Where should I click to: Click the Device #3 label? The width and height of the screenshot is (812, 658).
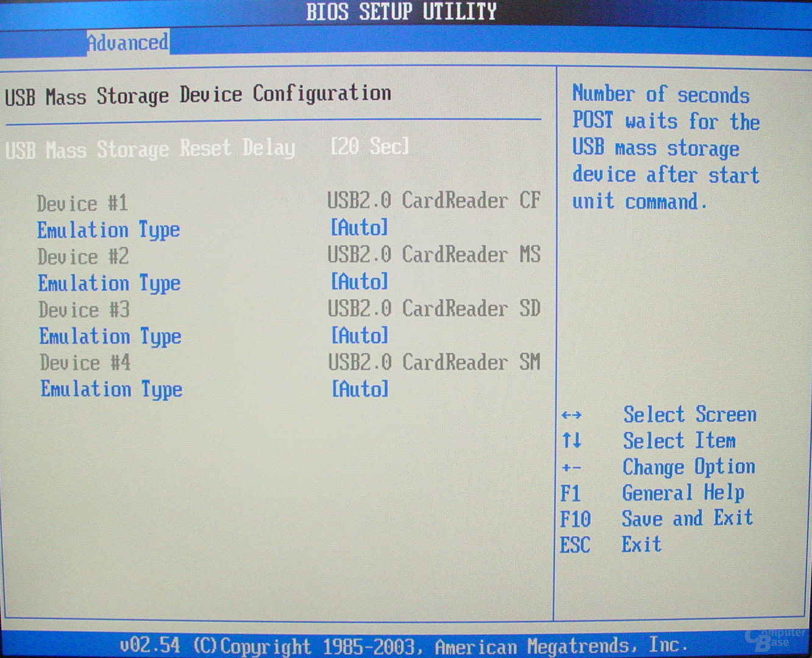click(84, 310)
